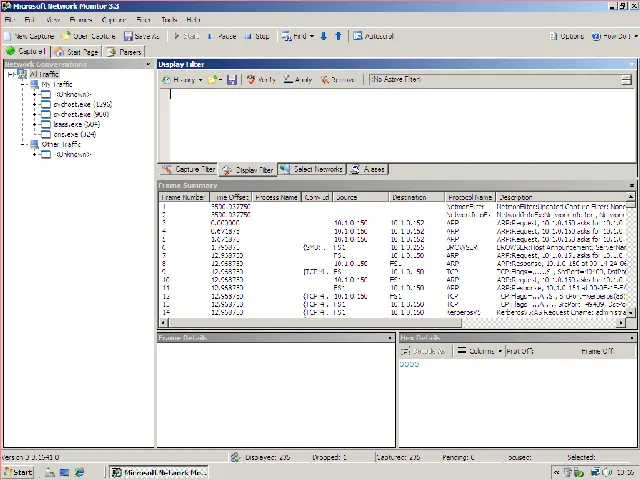Select frame 14 KerberosV5 row

393,313
